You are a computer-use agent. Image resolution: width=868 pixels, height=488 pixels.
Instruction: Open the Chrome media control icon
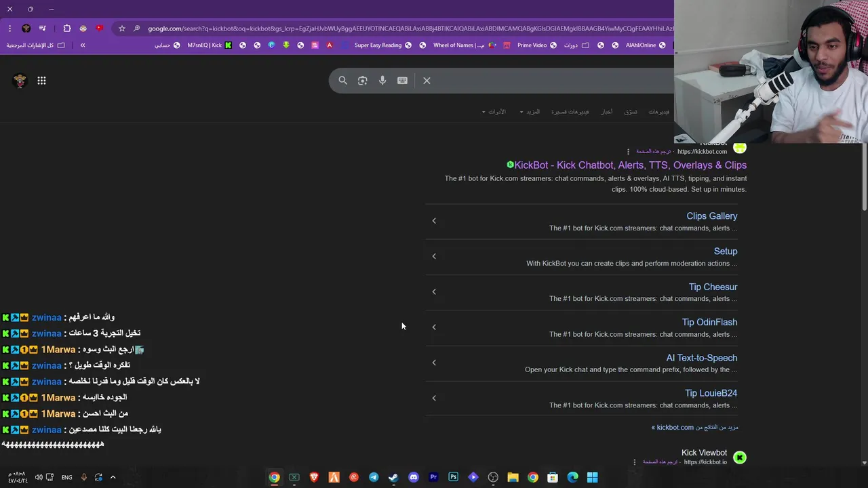coord(43,28)
